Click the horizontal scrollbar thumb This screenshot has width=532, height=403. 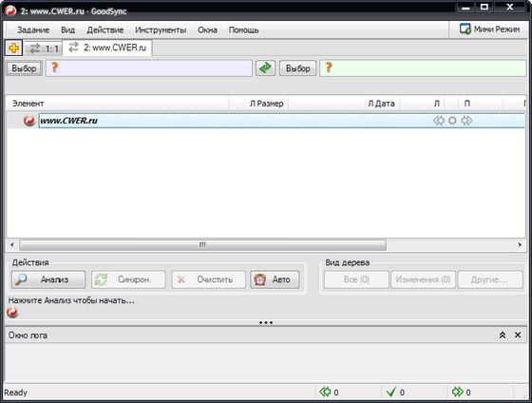click(x=202, y=245)
